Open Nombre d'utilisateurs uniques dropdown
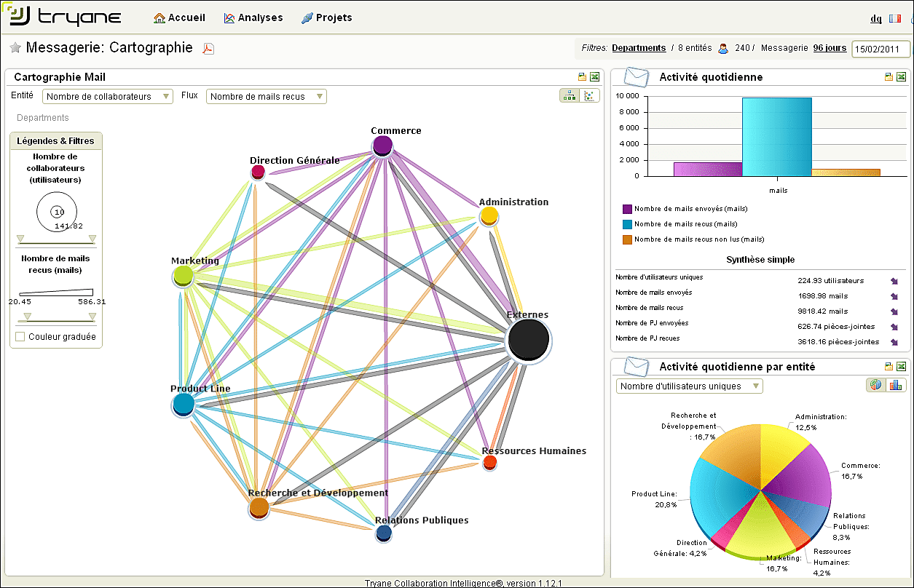This screenshot has width=914, height=588. click(690, 386)
